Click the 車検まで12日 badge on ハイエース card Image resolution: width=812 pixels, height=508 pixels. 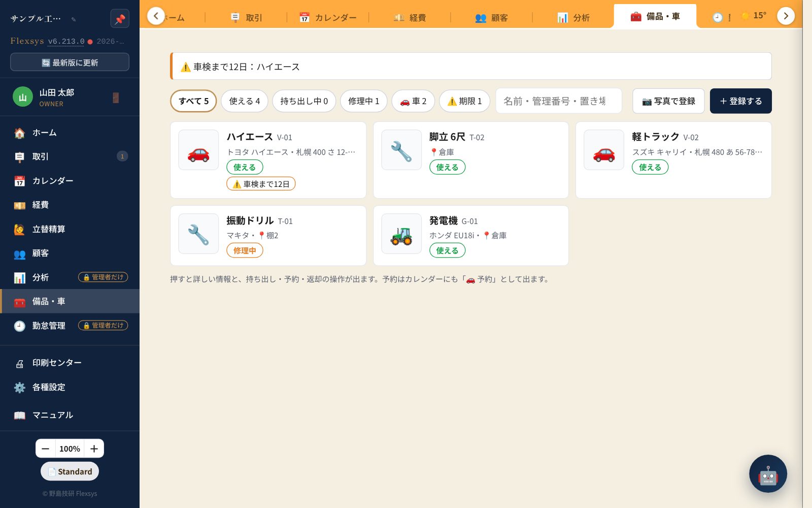coord(261,184)
